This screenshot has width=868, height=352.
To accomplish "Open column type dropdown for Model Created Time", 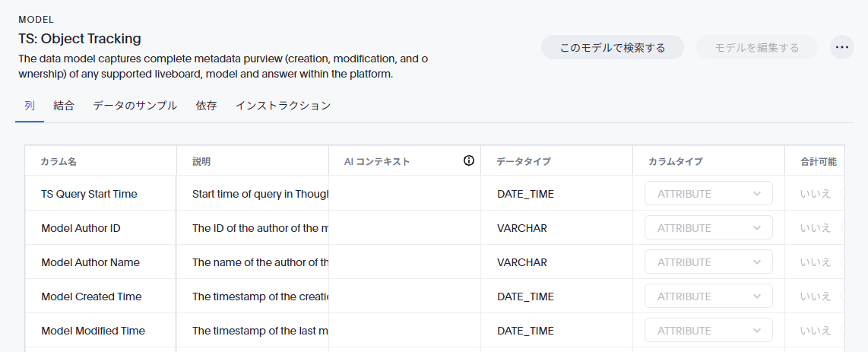I will [x=708, y=297].
